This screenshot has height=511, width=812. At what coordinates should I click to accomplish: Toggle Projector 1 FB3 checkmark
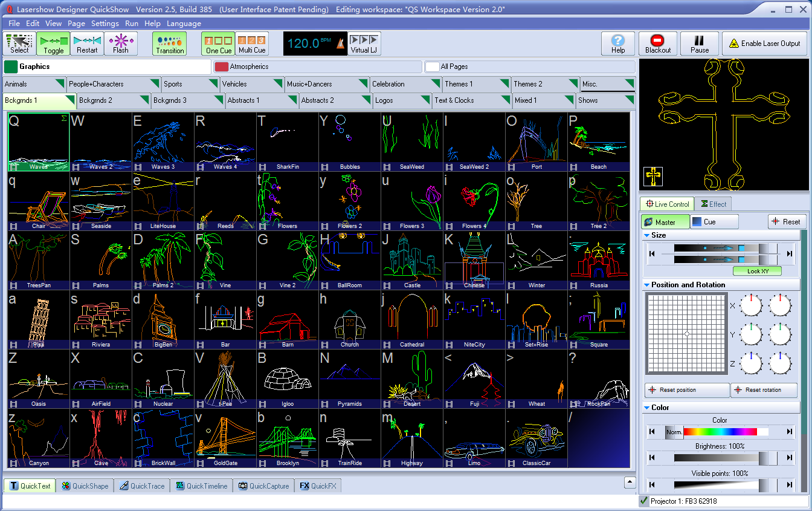coord(644,501)
